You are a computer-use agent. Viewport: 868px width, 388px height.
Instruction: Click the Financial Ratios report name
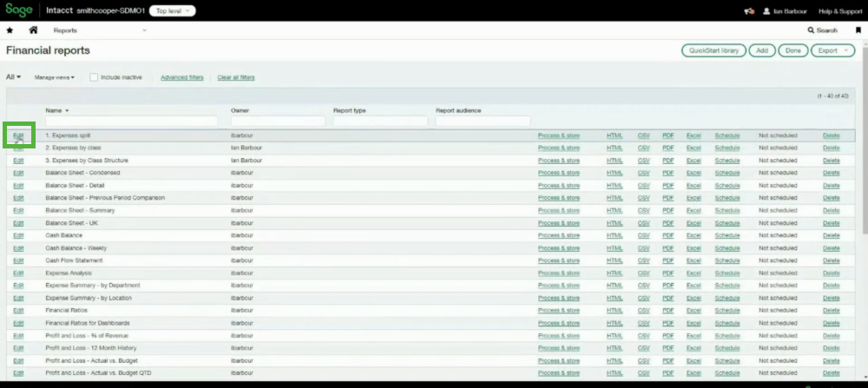point(67,311)
